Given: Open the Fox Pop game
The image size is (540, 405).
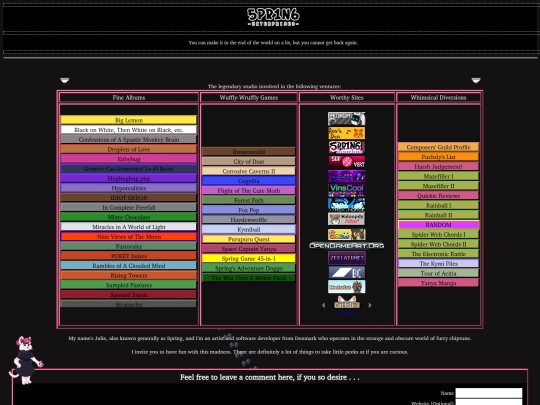Looking at the screenshot, I should (249, 210).
